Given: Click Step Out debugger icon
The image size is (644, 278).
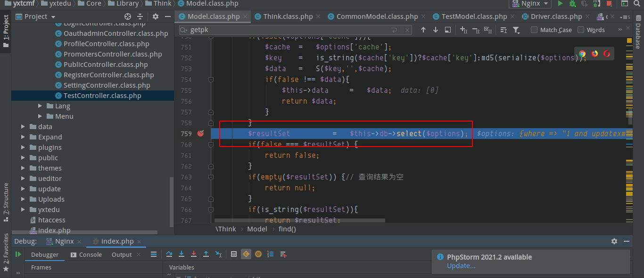Looking at the screenshot, I should coord(206,254).
